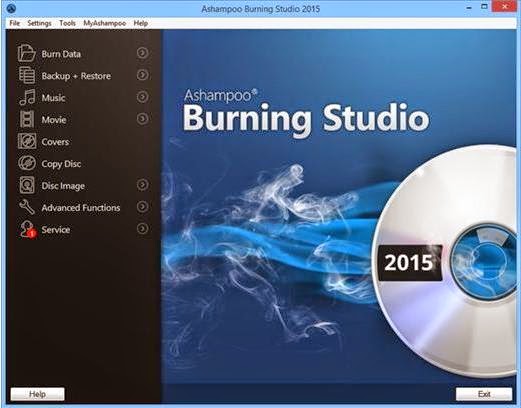Expand the Service submenu arrow
Screen dimensions: 521x408
pos(142,229)
